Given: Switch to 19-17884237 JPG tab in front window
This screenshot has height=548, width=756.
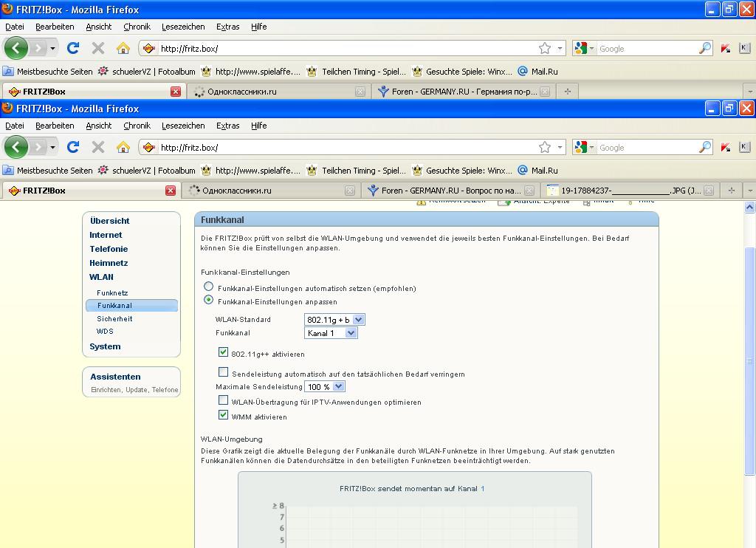Looking at the screenshot, I should tap(630, 191).
